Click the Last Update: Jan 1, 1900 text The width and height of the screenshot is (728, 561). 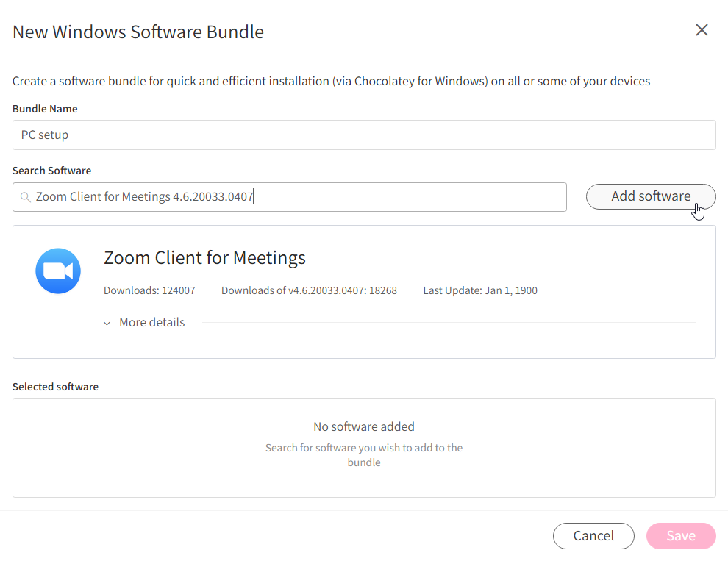pos(480,290)
